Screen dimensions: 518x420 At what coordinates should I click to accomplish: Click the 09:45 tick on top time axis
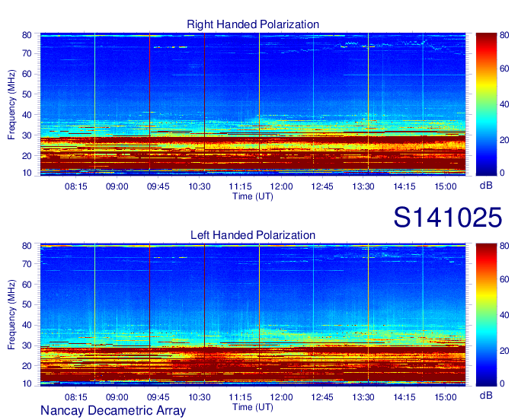(158, 186)
